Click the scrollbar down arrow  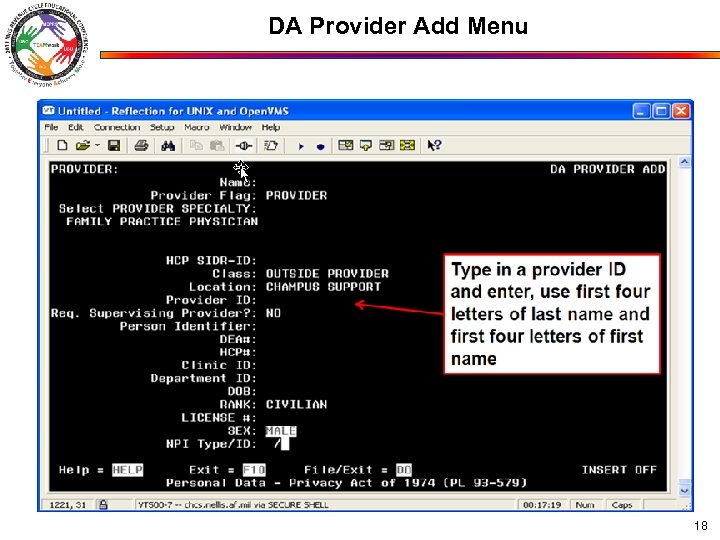[x=684, y=490]
